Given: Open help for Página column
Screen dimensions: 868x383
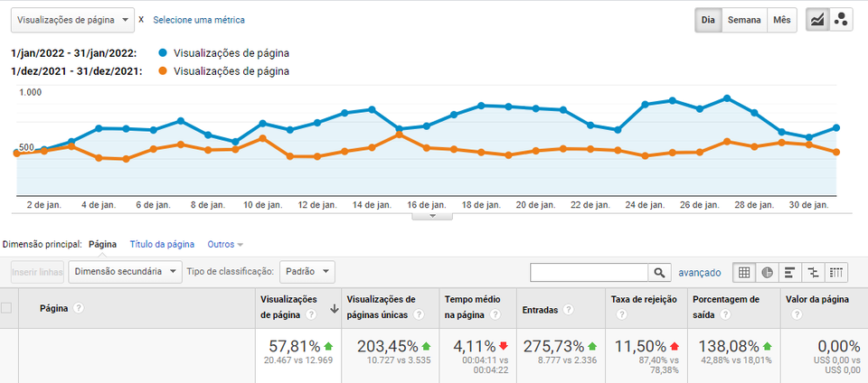Looking at the screenshot, I should [79, 308].
